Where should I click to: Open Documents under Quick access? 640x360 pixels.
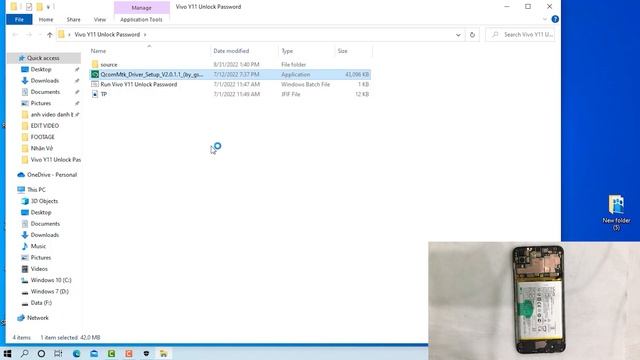[x=45, y=92]
